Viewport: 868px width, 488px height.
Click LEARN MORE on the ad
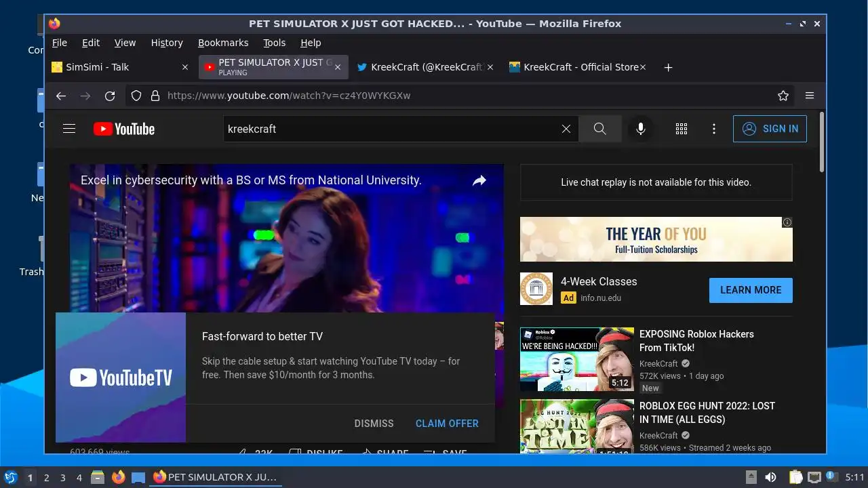coord(751,290)
